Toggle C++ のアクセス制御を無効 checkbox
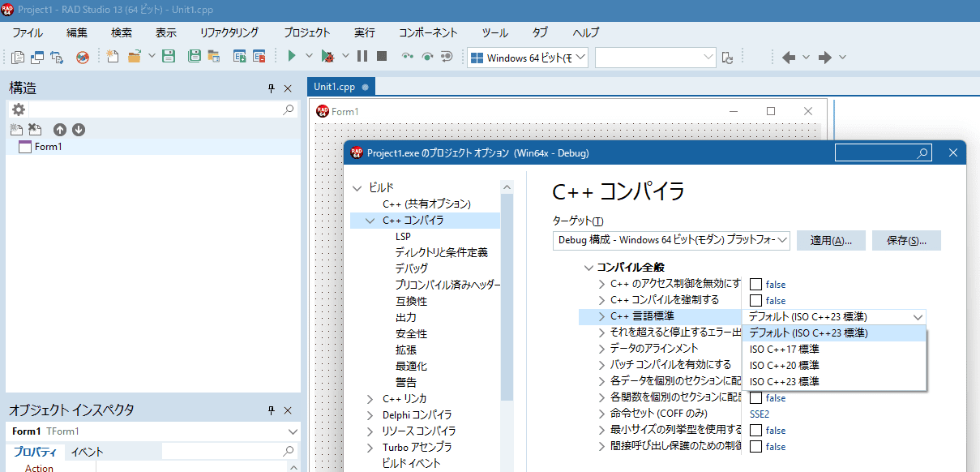 [755, 285]
